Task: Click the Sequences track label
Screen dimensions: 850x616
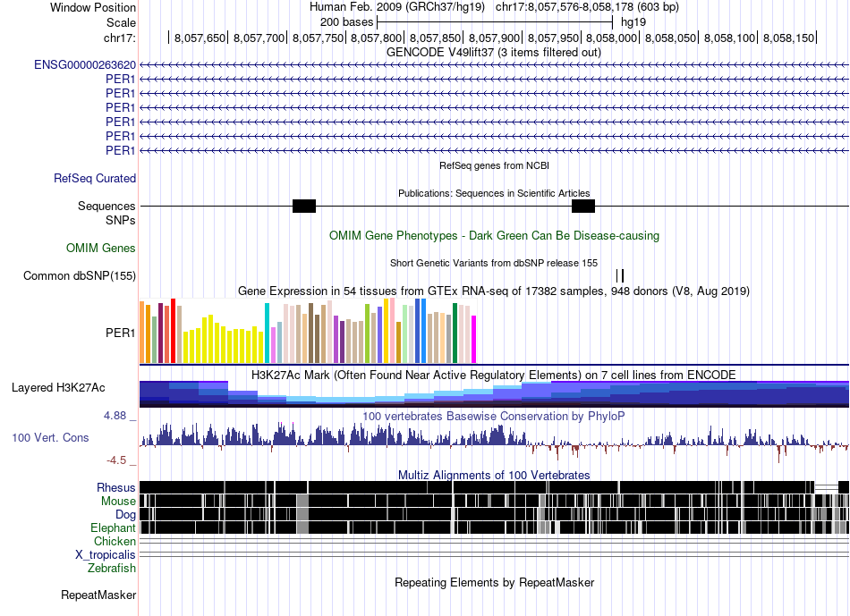Action: point(106,206)
